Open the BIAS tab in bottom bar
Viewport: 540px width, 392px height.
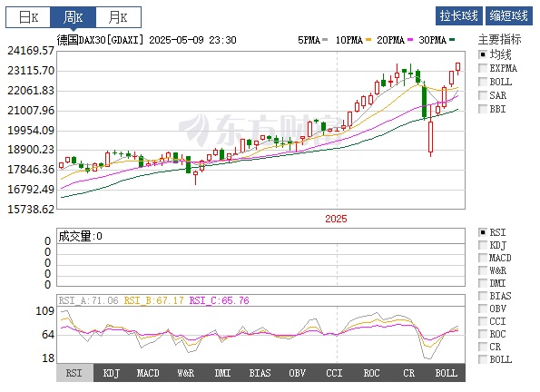260,373
